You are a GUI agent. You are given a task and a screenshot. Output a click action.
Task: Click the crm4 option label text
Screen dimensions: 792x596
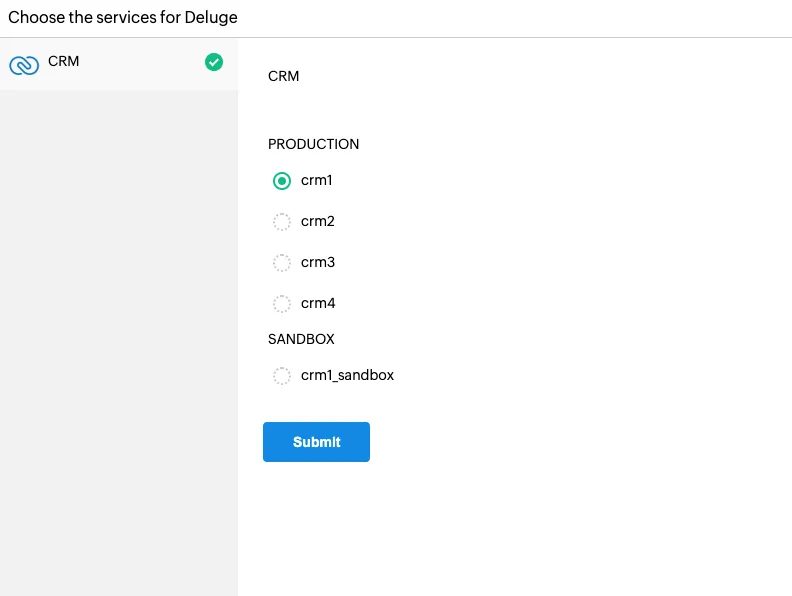point(318,303)
